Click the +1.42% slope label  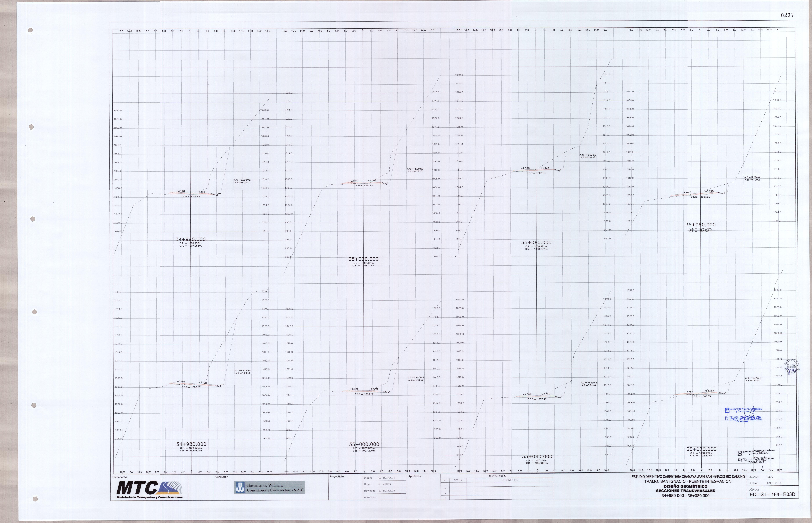coord(545,168)
